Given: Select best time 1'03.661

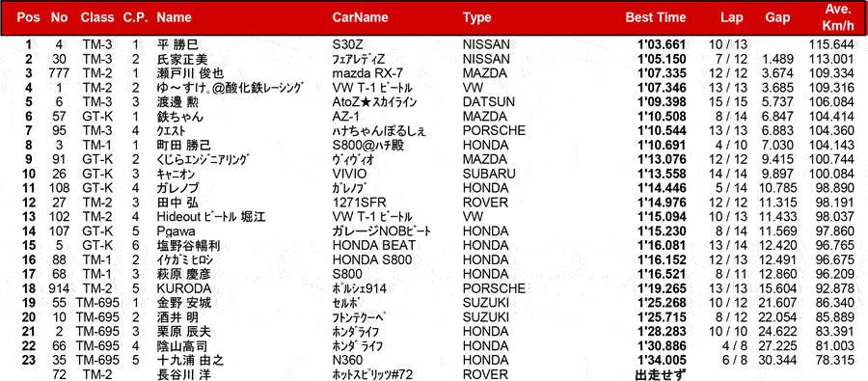Looking at the screenshot, I should (662, 45).
